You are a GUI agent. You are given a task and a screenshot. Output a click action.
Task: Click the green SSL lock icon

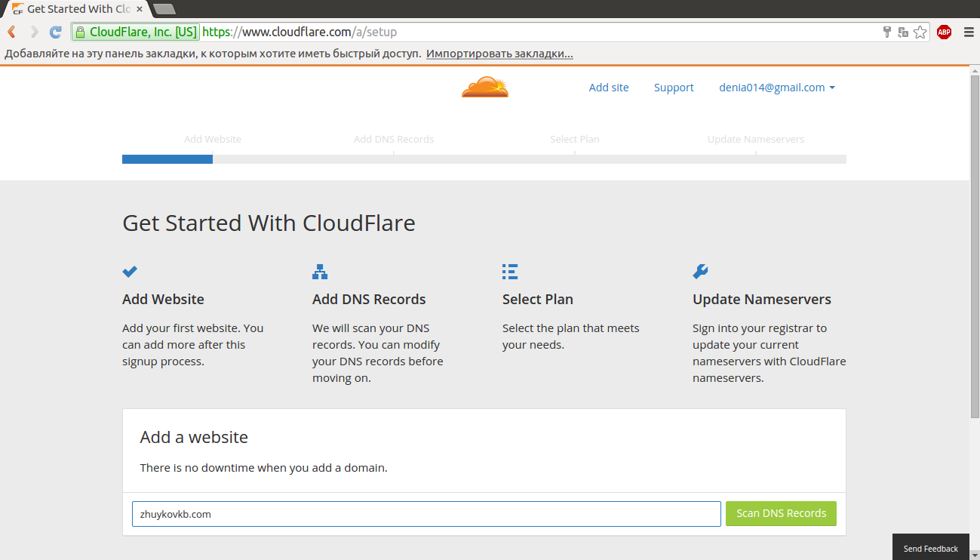point(80,32)
